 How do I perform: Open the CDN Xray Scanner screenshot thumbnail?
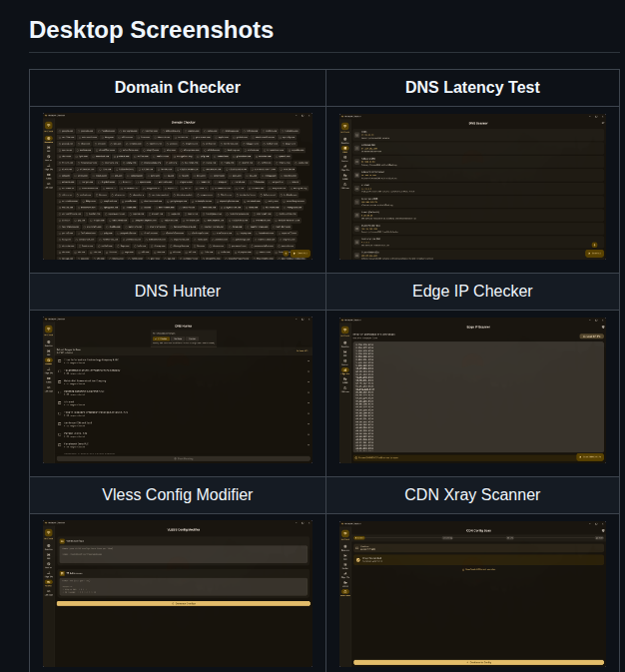pyautogui.click(x=472, y=594)
